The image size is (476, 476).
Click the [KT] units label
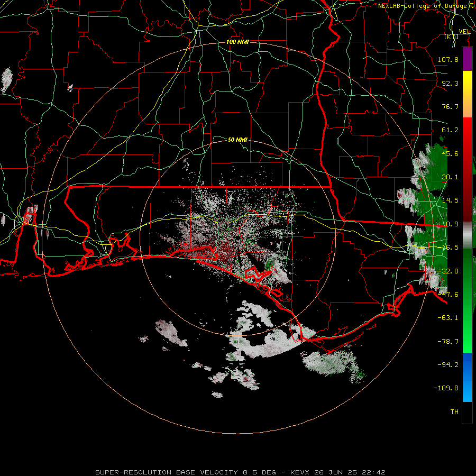coord(452,37)
